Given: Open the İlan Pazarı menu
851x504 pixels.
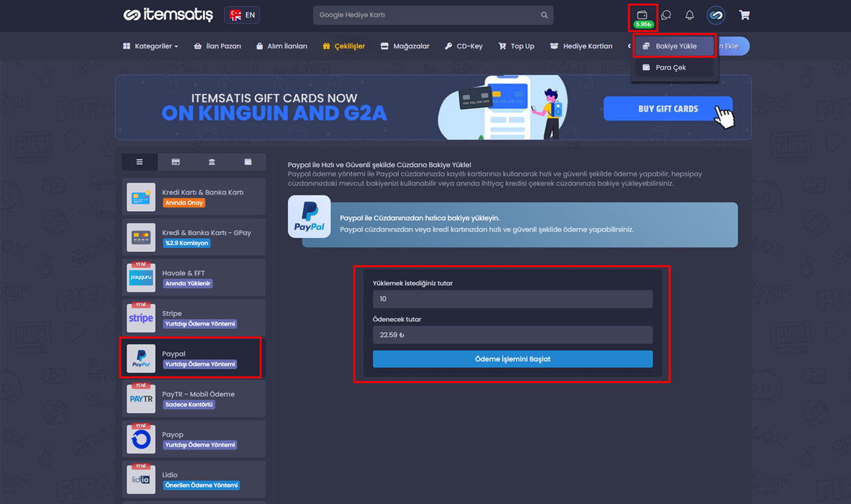Looking at the screenshot, I should 217,46.
